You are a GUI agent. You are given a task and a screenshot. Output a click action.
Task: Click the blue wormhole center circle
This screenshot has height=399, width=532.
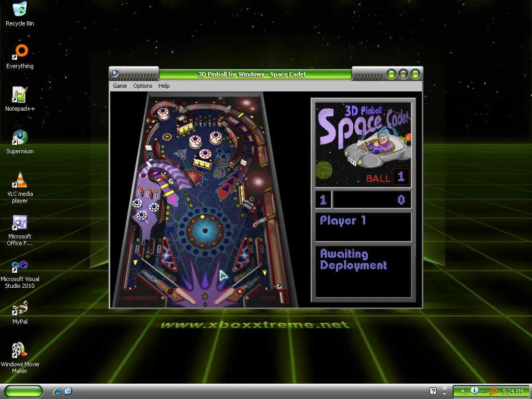[x=205, y=231]
